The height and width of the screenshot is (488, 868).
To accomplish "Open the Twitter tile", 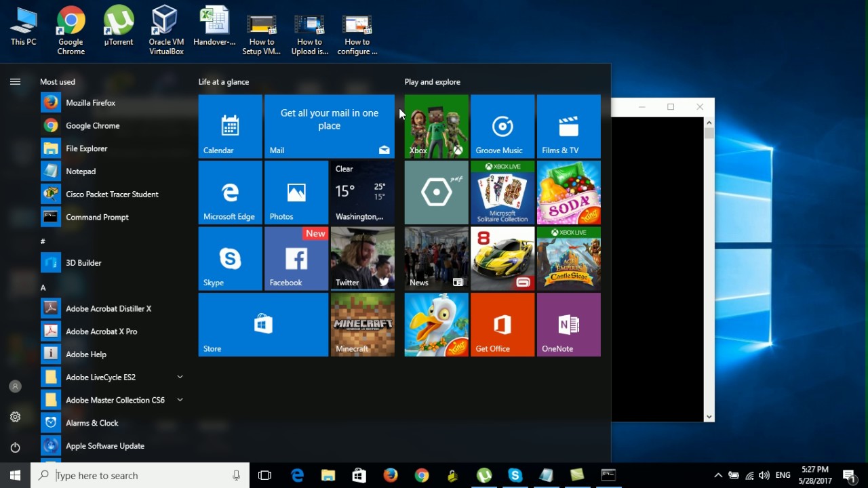I will [363, 258].
